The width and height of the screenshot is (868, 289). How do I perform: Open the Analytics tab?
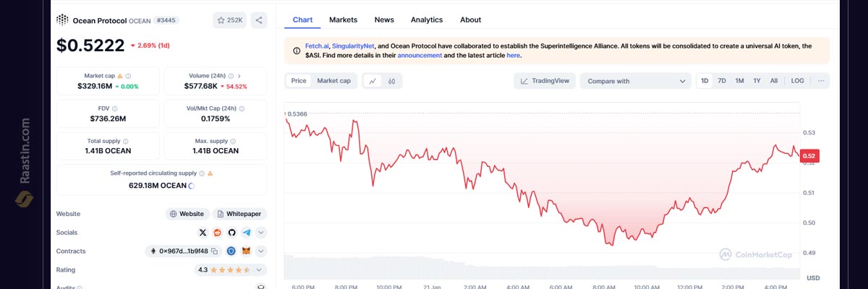(426, 20)
